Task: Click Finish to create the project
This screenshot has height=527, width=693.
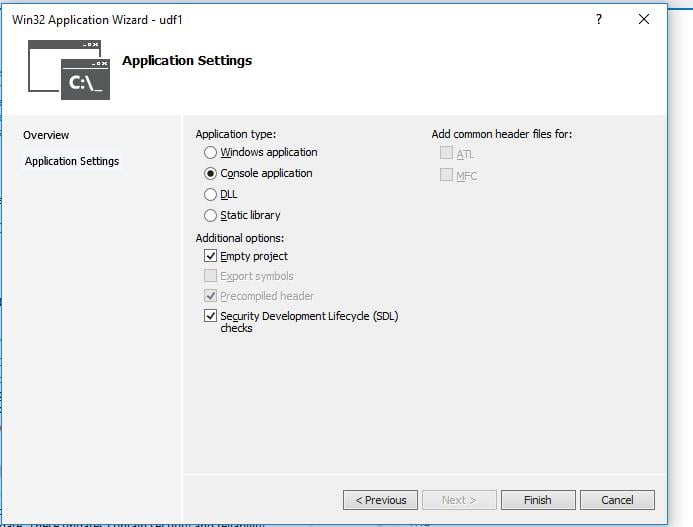Action: [538, 500]
